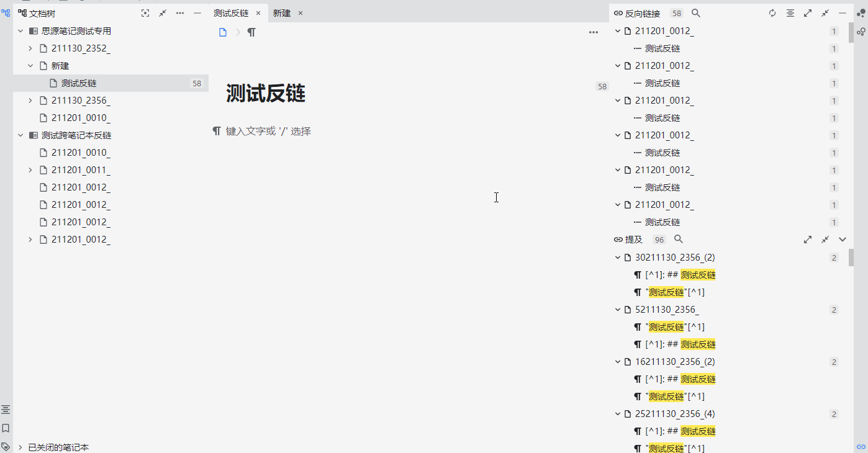Switch to the 新建 tab
Screen dimensions: 868x453
click(x=281, y=12)
